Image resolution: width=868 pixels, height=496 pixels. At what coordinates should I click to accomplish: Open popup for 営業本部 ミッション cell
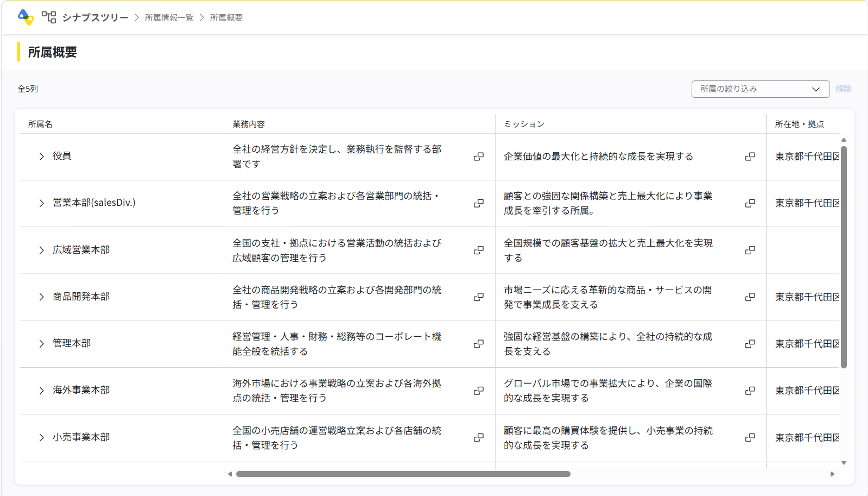[750, 203]
